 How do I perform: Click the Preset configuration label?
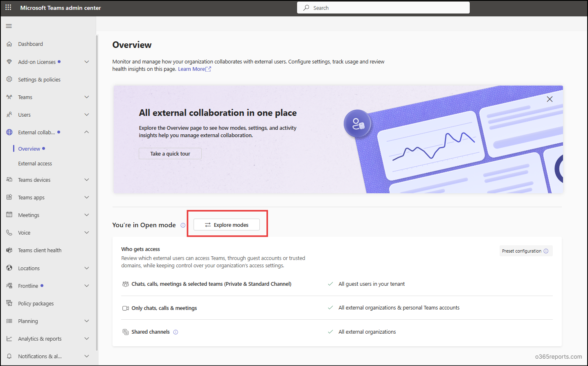[522, 251]
